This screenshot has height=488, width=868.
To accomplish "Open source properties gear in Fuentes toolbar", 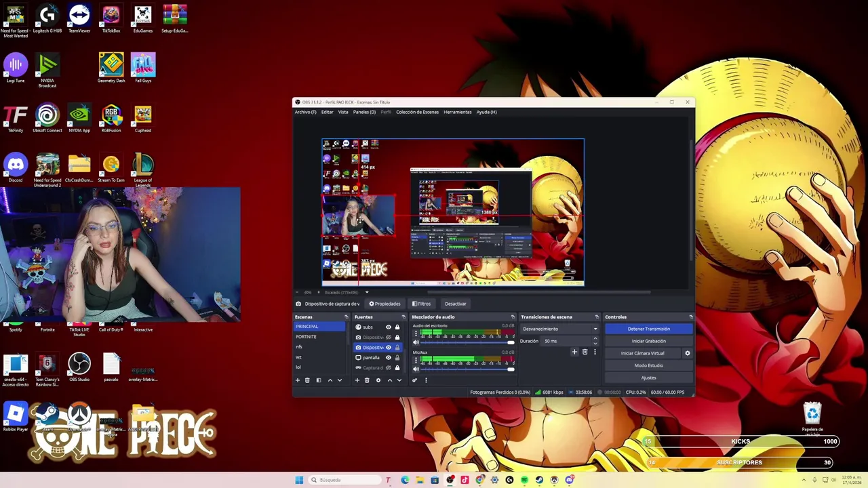I will pos(378,380).
